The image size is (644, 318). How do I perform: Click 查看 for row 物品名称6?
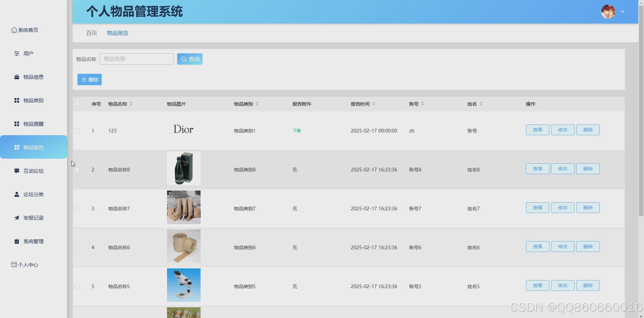[538, 247]
